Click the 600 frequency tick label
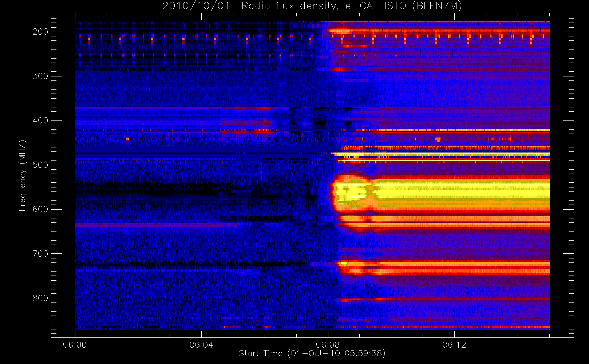Image resolution: width=589 pixels, height=364 pixels. point(40,209)
